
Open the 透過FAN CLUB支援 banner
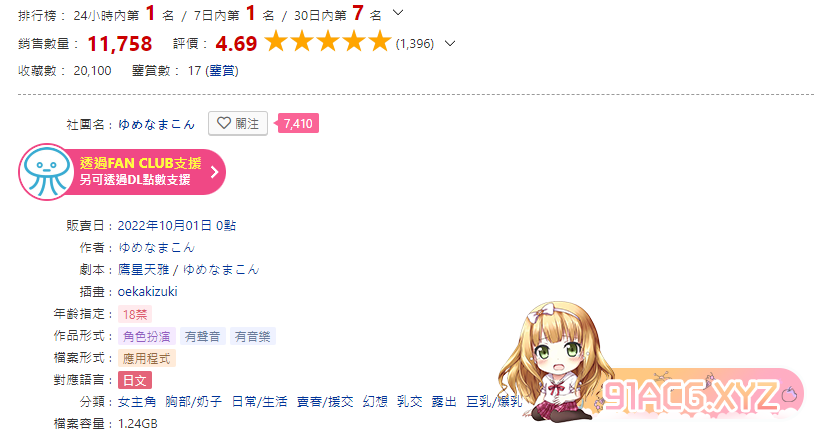(123, 172)
